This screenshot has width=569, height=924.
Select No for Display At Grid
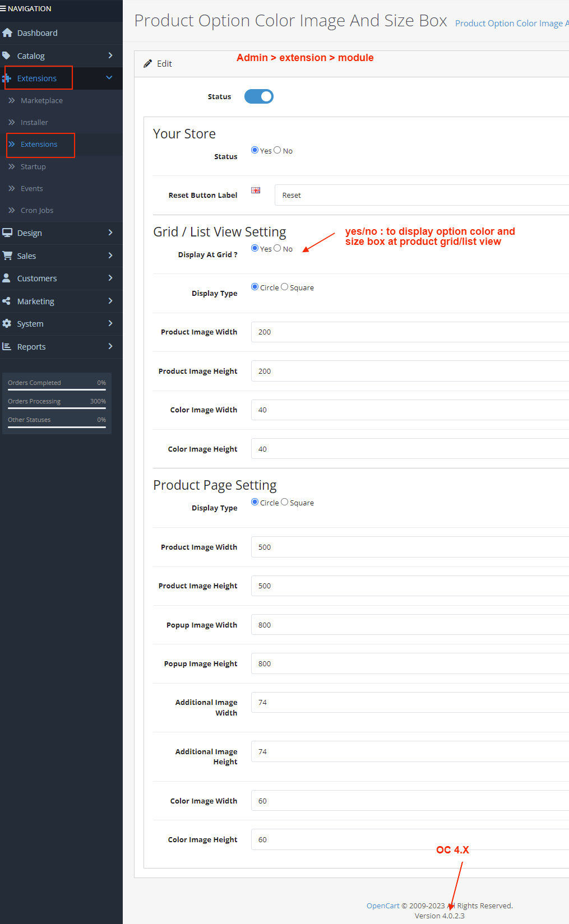click(x=277, y=248)
